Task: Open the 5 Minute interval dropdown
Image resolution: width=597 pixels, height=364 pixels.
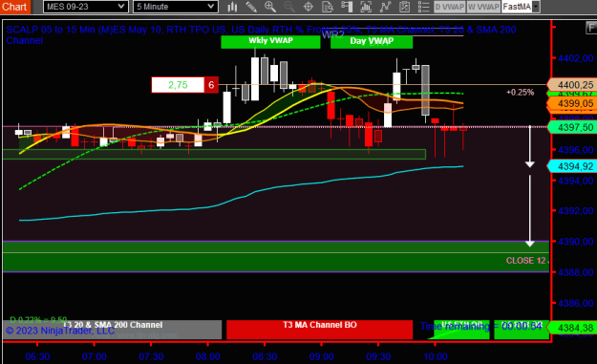Action: click(x=176, y=7)
